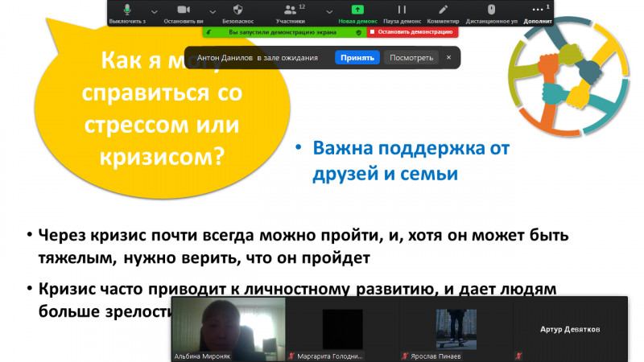The image size is (644, 362).
Task: Click the text 'Важна поддержка от друзей и семьи'
Action: point(411,160)
